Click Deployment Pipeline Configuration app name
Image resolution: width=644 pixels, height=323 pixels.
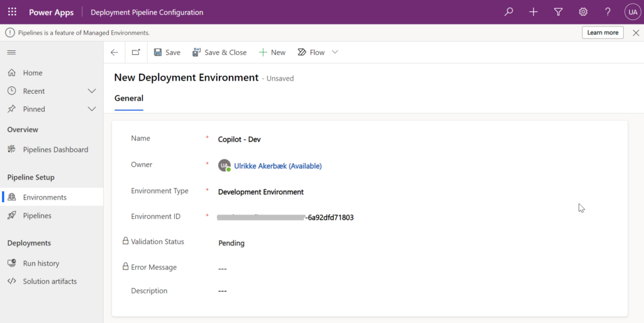(x=147, y=13)
